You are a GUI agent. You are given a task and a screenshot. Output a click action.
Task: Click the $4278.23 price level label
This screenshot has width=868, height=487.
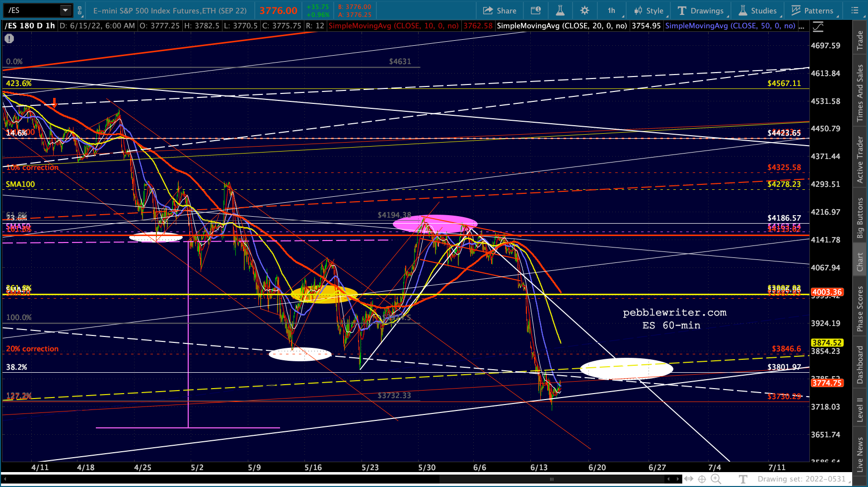(784, 184)
